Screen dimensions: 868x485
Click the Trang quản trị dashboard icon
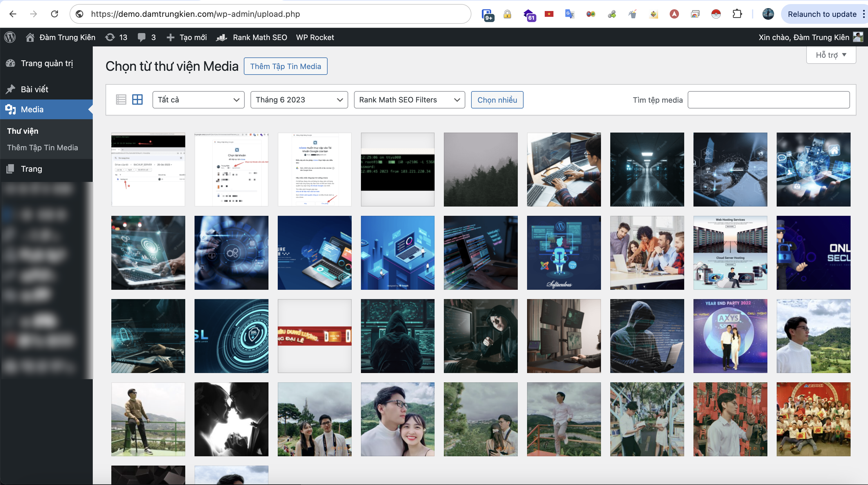(10, 63)
